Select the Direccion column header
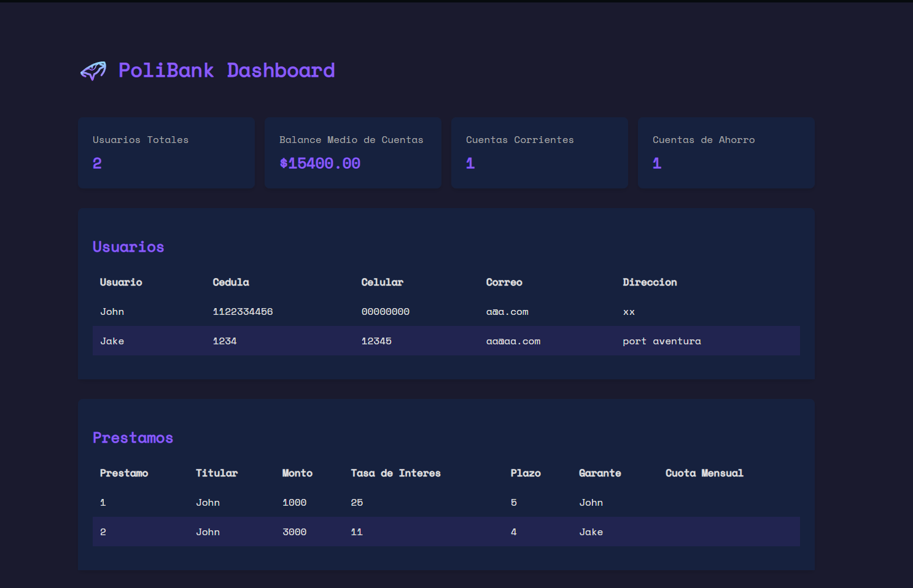Image resolution: width=913 pixels, height=588 pixels. [650, 282]
